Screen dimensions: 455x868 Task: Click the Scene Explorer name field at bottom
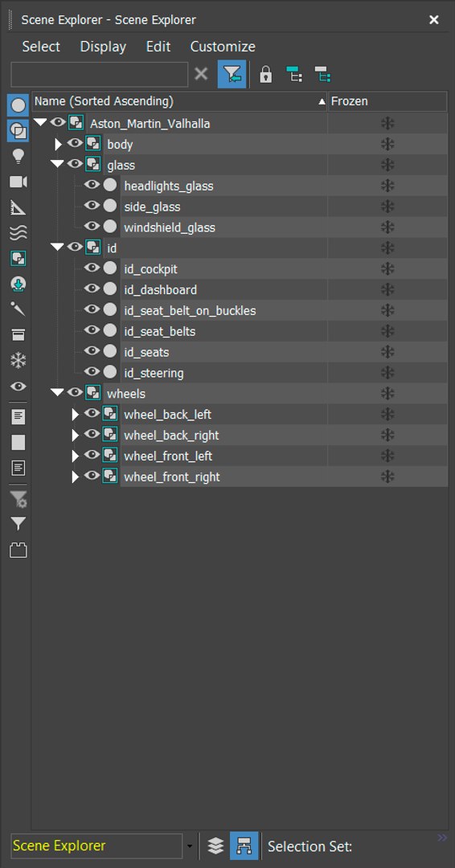coord(96,845)
